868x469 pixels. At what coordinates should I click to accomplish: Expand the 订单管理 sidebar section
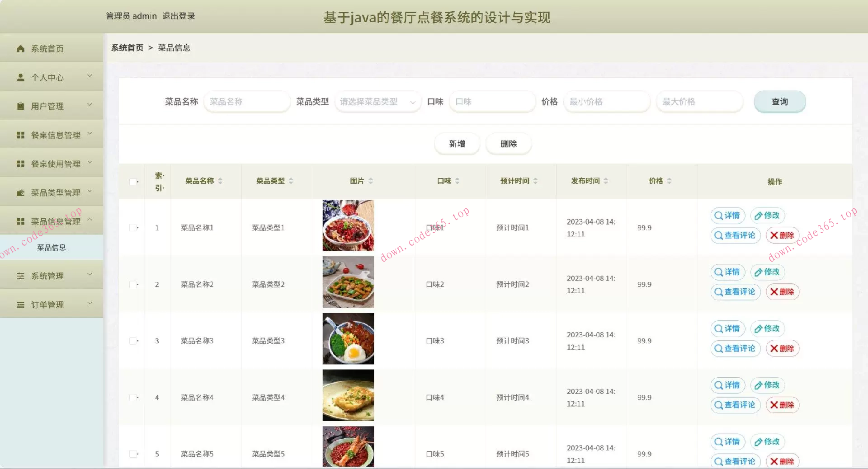(51, 304)
